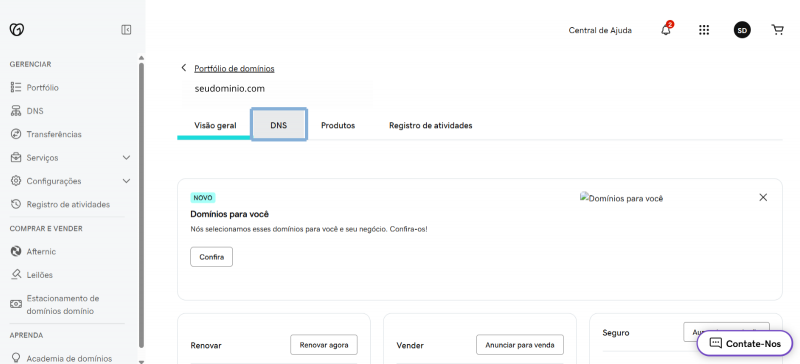Click the GoDaddy logo icon
The image size is (800, 364).
(17, 30)
